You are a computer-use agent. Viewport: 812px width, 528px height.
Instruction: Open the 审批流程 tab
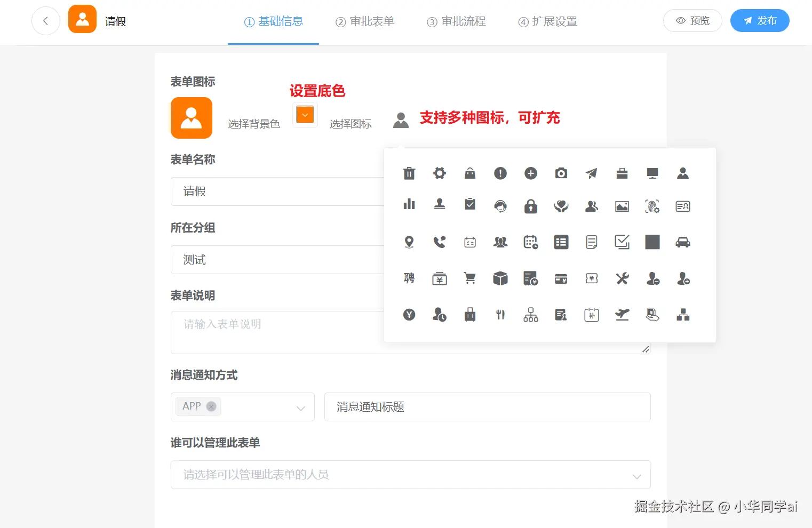[456, 21]
